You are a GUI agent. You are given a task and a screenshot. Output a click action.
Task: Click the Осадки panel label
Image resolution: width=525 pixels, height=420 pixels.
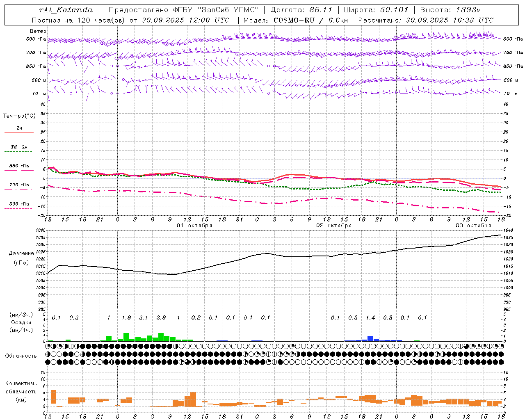tap(21, 322)
